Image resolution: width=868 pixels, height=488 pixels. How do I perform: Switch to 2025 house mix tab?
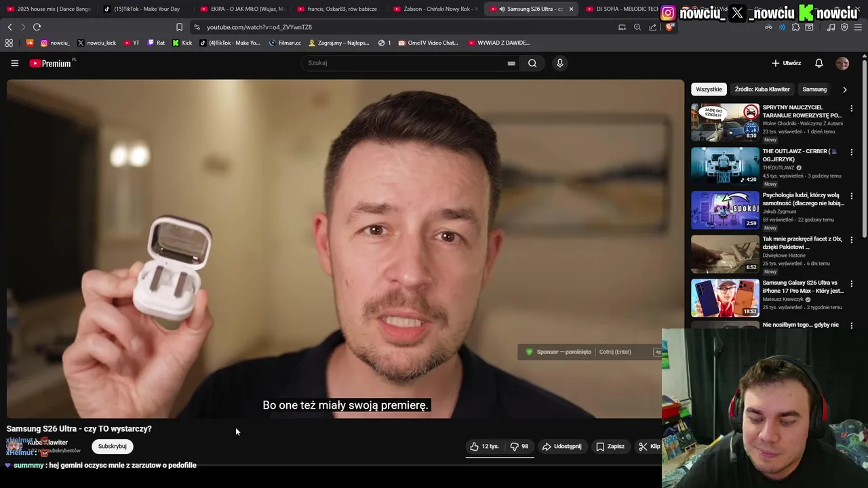point(49,9)
